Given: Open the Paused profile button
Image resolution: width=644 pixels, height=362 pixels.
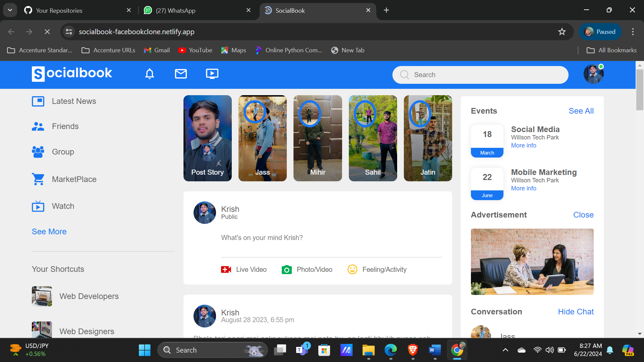Looking at the screenshot, I should (x=600, y=32).
